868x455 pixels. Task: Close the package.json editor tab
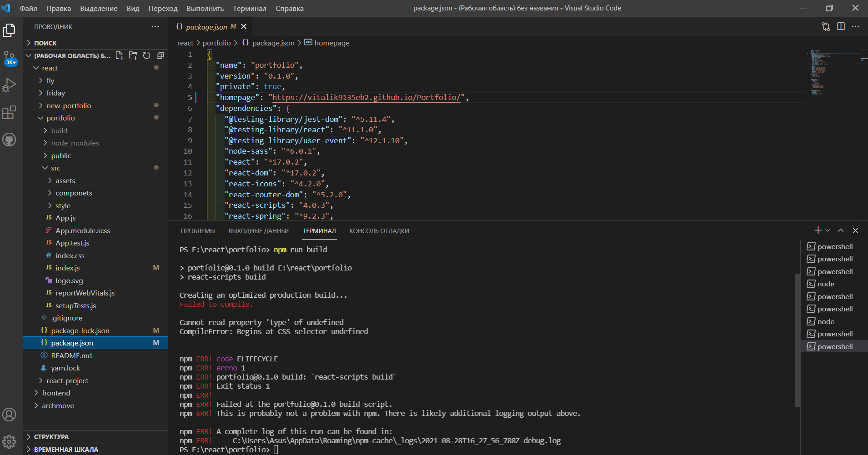pos(244,26)
